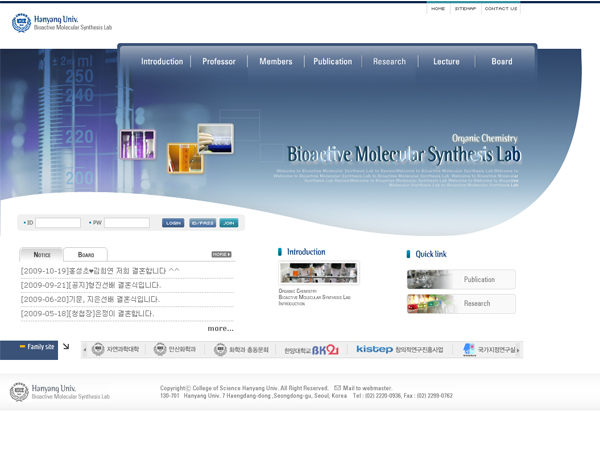600x450 pixels.
Task: Click the ID/PASS recovery button
Action: tap(202, 223)
